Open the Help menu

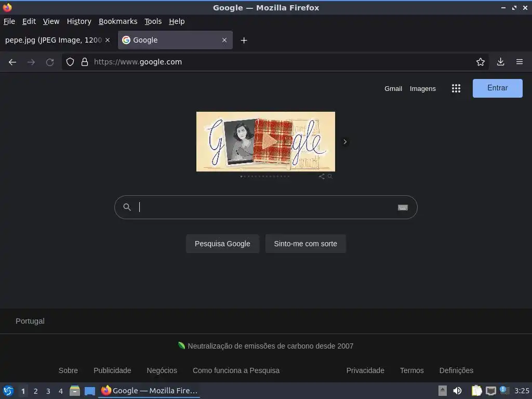tap(177, 21)
